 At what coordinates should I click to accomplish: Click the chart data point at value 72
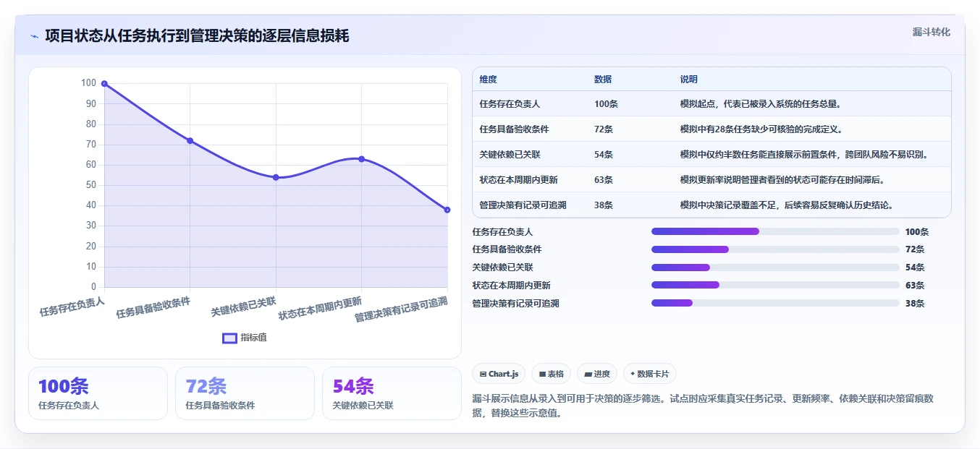(190, 140)
